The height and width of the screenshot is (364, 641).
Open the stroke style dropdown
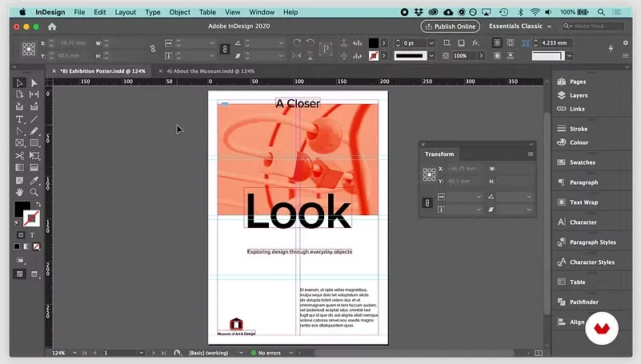[431, 56]
